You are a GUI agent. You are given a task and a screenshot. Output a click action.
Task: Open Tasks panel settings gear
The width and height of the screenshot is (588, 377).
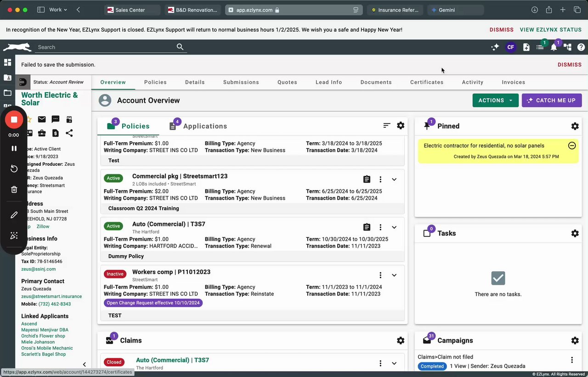point(575,233)
